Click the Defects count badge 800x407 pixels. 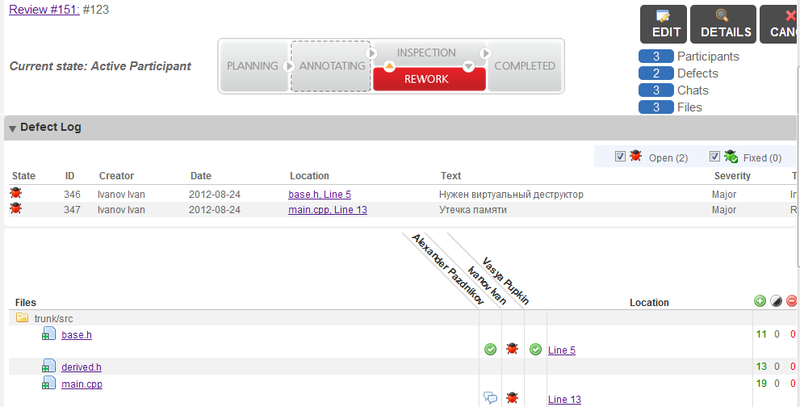pyautogui.click(x=656, y=73)
